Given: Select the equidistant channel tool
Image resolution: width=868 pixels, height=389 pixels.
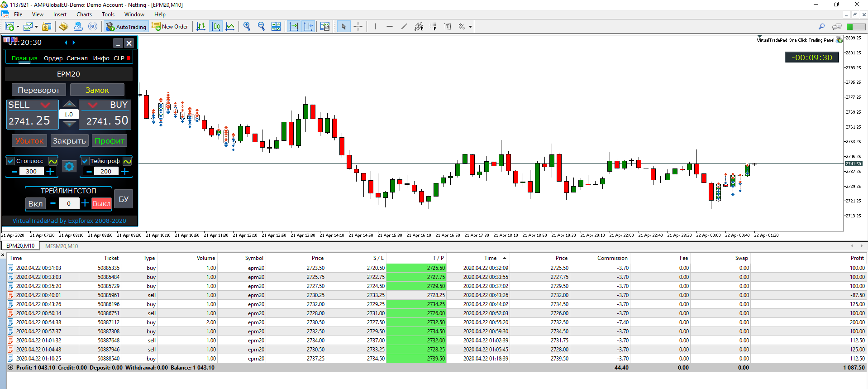Looking at the screenshot, I should (419, 27).
